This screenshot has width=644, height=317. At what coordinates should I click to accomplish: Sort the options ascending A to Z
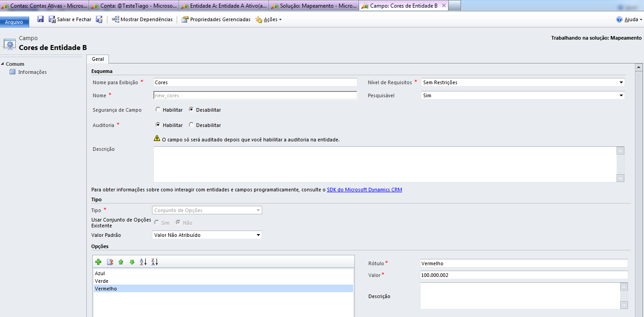click(143, 262)
